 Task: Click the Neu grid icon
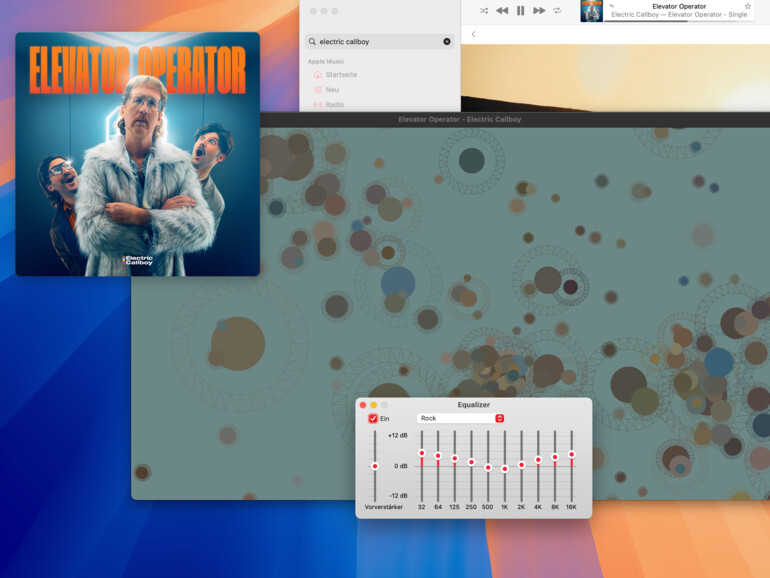[318, 90]
